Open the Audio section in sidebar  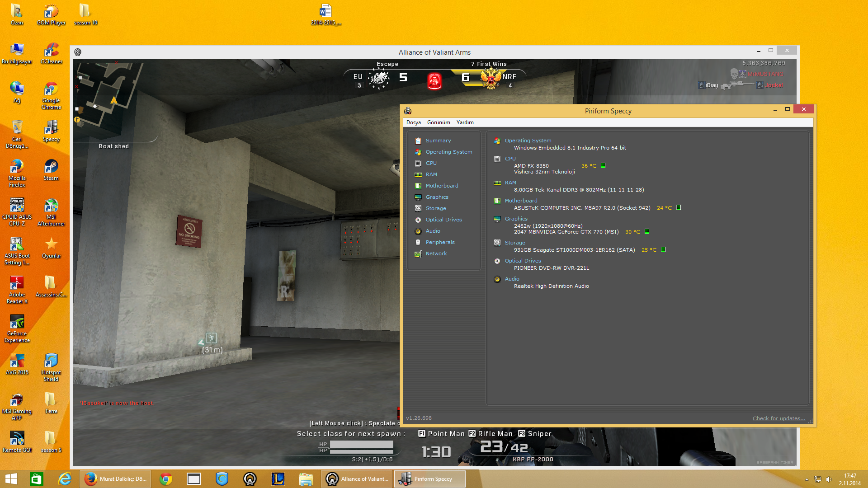pos(433,231)
